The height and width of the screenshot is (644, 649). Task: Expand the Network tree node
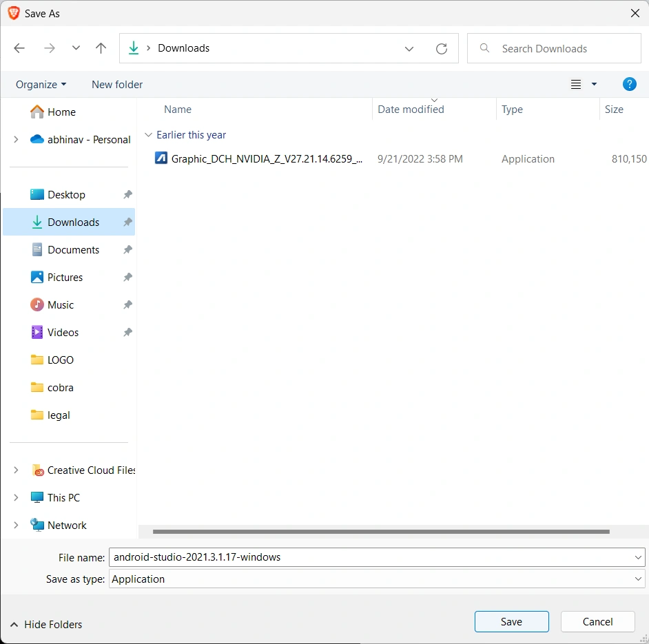pyautogui.click(x=16, y=525)
